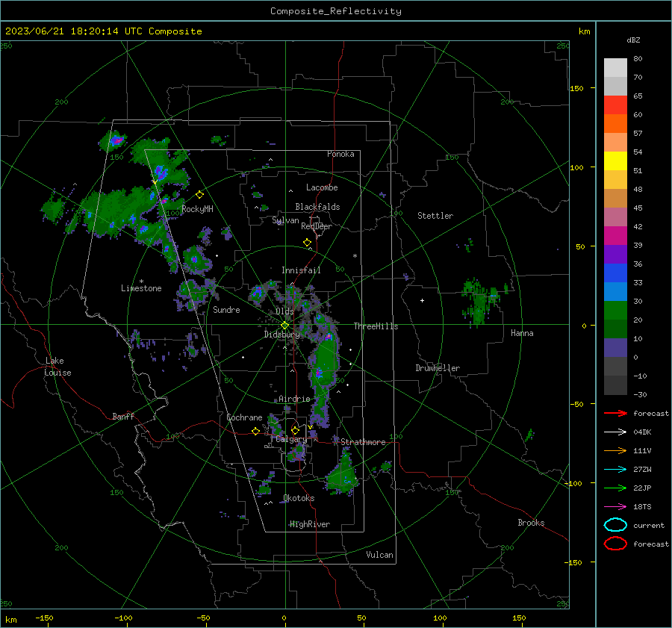Screen dimensions: 672x628
Task: Click the green 22JP arrow in legend
Action: point(615,488)
